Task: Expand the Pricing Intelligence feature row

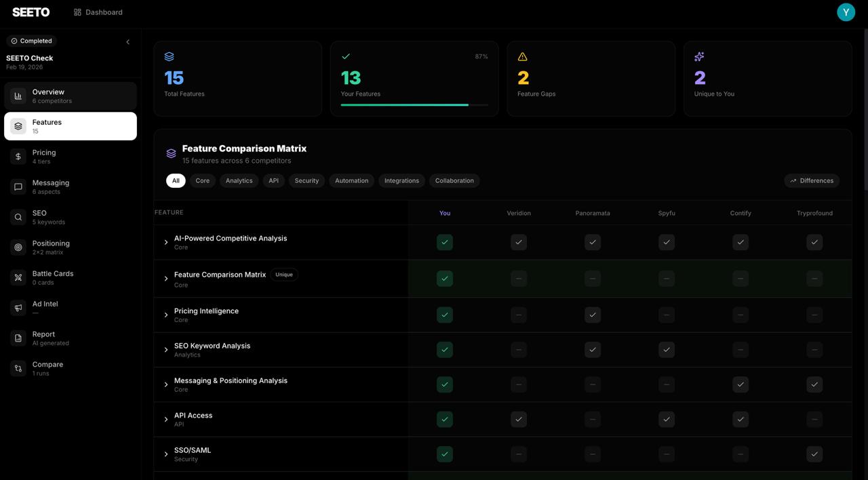Action: point(165,313)
